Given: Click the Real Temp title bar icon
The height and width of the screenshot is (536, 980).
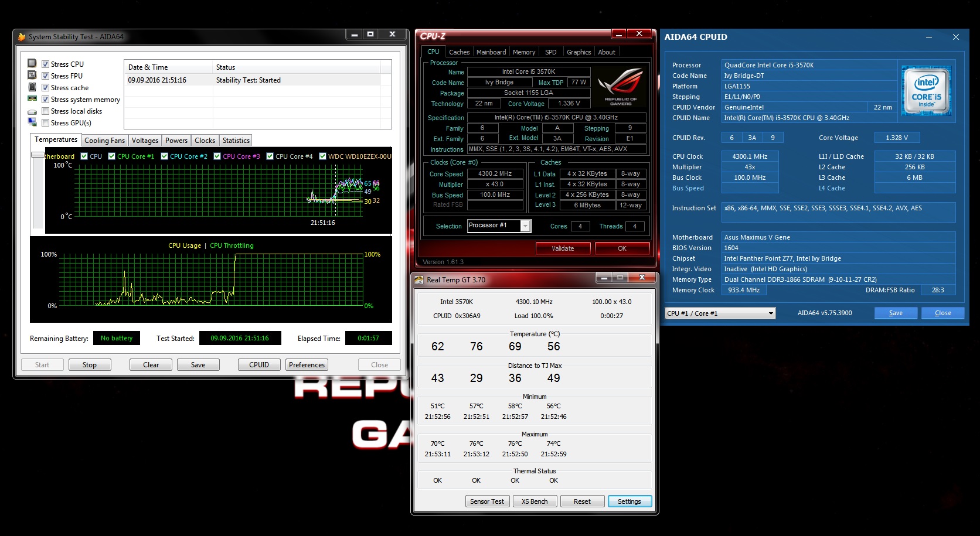Looking at the screenshot, I should [x=419, y=280].
